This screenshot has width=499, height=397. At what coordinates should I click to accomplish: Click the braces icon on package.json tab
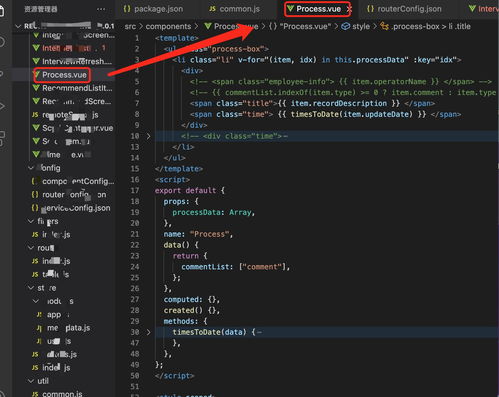coord(127,9)
